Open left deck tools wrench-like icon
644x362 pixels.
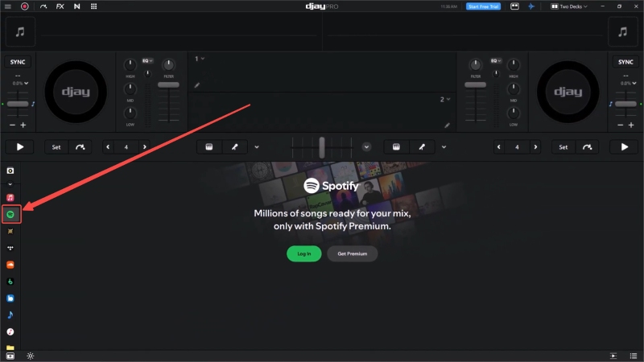pos(234,147)
